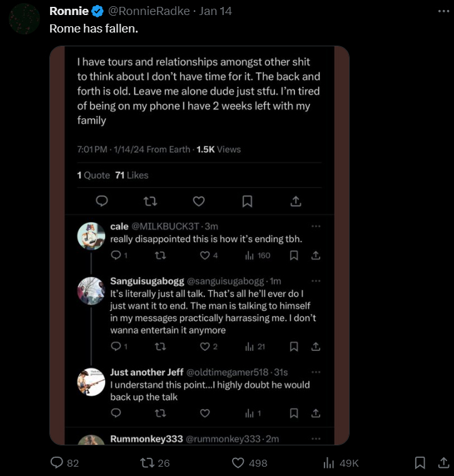Open the @RonnieRadke handle link
This screenshot has height=476, width=454.
coord(149,11)
